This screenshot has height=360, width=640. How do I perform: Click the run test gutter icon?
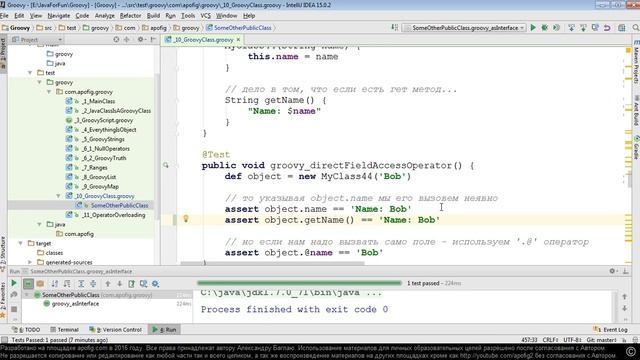pos(166,165)
